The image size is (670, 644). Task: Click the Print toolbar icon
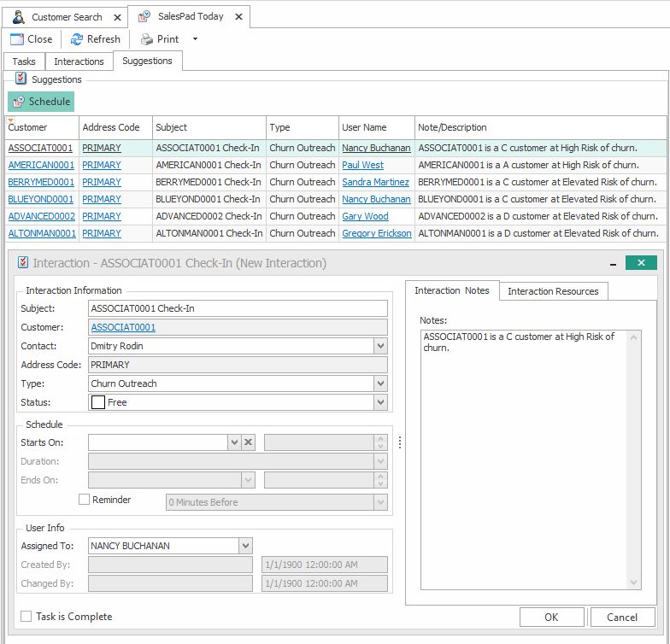pyautogui.click(x=147, y=39)
